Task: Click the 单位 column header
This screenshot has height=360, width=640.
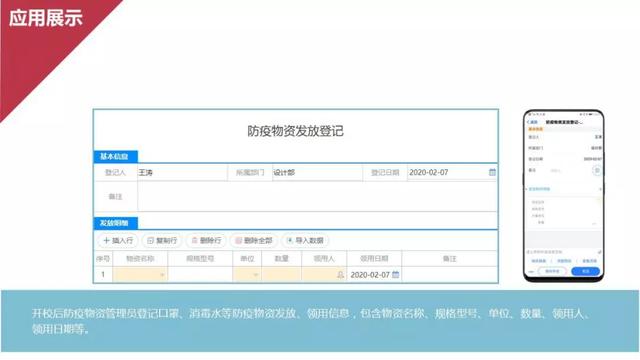Action: tap(247, 259)
